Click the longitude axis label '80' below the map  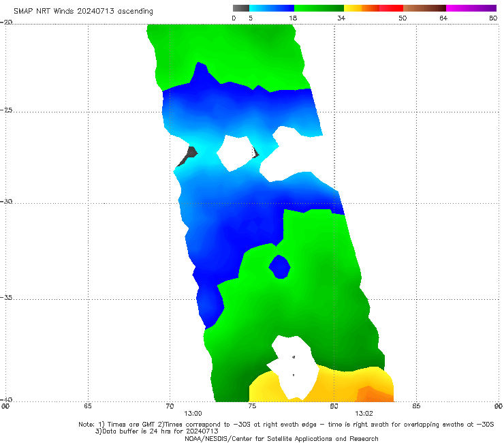334,406
